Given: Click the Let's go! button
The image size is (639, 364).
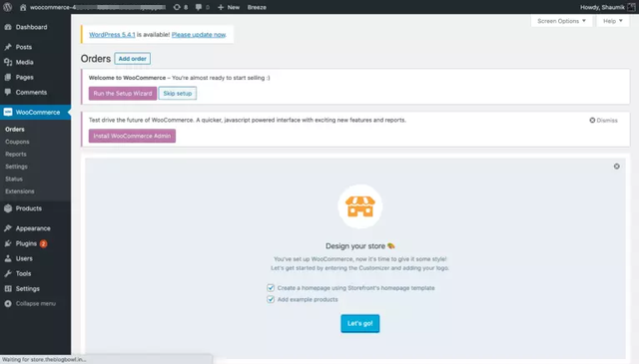Looking at the screenshot, I should pyautogui.click(x=359, y=323).
